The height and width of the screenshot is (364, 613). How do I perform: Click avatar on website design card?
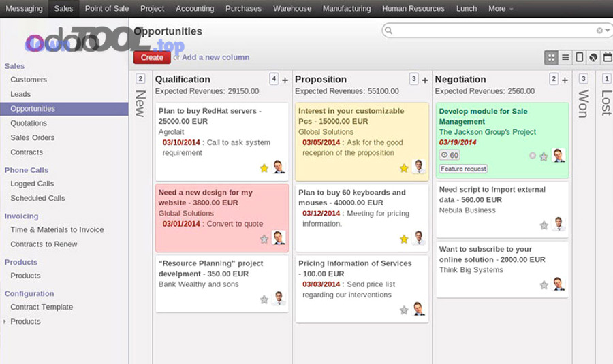pos(279,237)
